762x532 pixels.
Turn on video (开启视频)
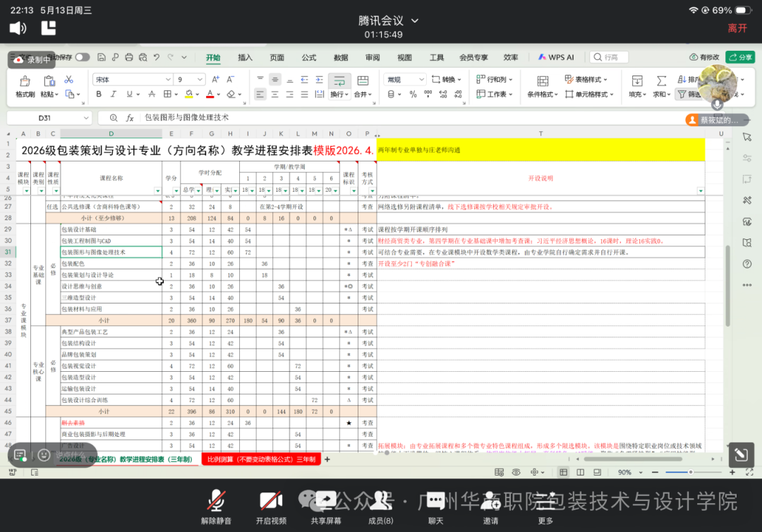click(x=271, y=508)
